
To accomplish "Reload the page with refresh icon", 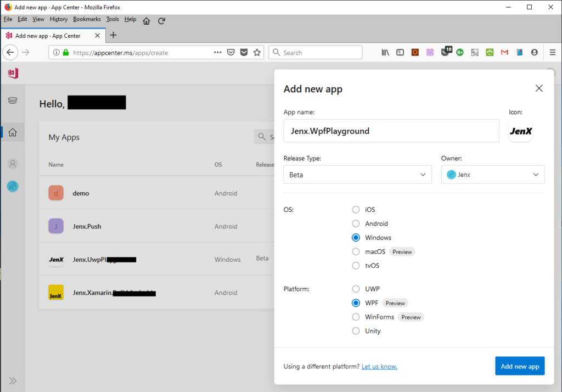I will [162, 21].
